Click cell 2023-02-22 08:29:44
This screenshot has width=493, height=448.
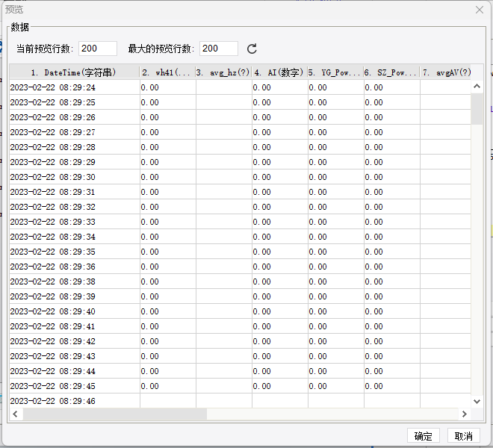[75, 371]
